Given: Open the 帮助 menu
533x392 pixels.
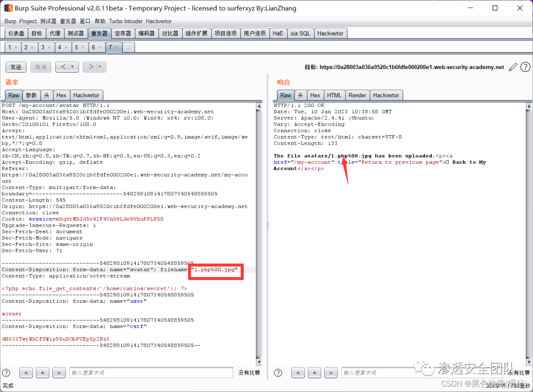Looking at the screenshot, I should click(x=100, y=21).
